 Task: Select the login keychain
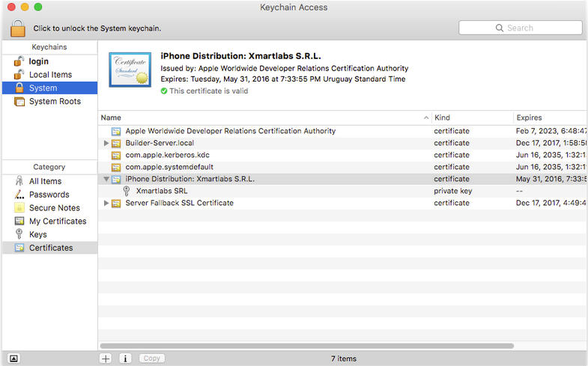click(38, 61)
